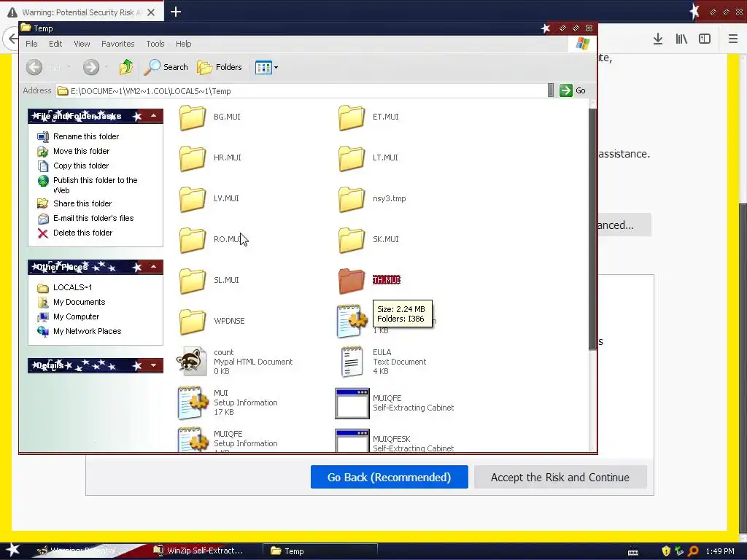Close the Warning: Potential Security Risk tab
Image resolution: width=747 pixels, height=560 pixels.
[151, 12]
